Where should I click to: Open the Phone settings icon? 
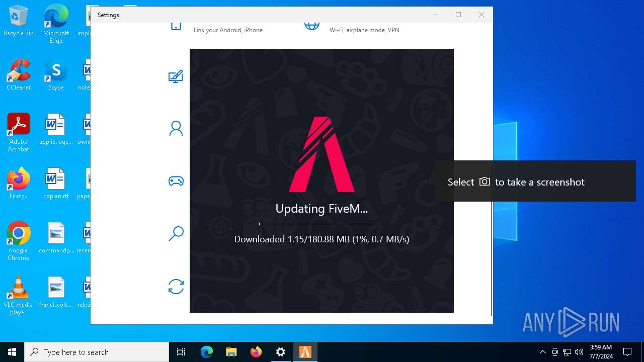tap(176, 26)
